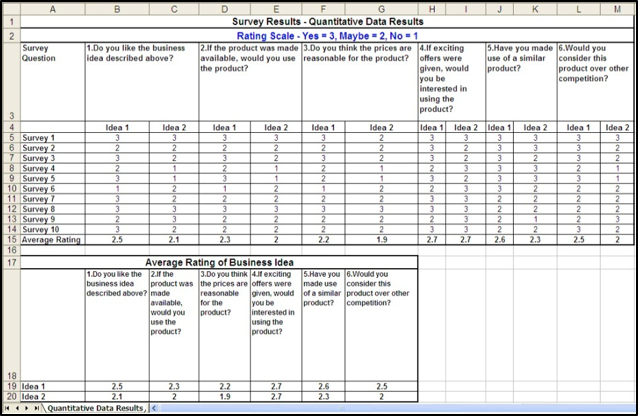Select row 3 cell '5.Have you made use of a similar product'

click(x=521, y=82)
